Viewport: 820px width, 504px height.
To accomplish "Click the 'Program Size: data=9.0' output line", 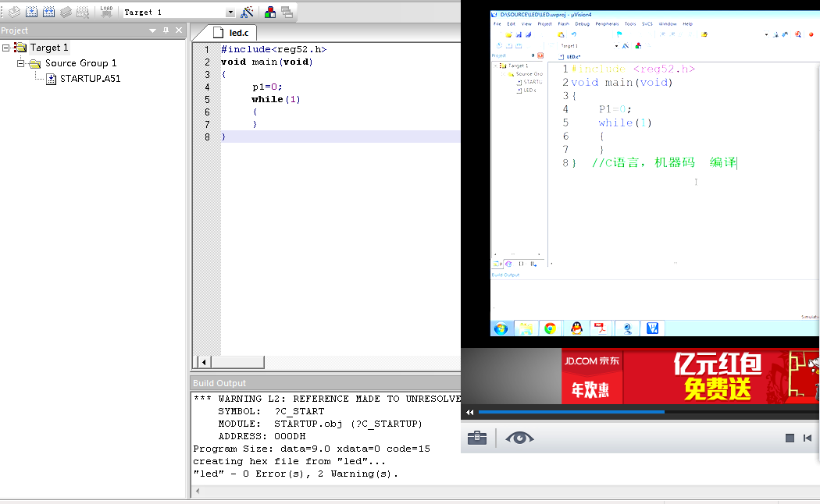I will coord(312,449).
